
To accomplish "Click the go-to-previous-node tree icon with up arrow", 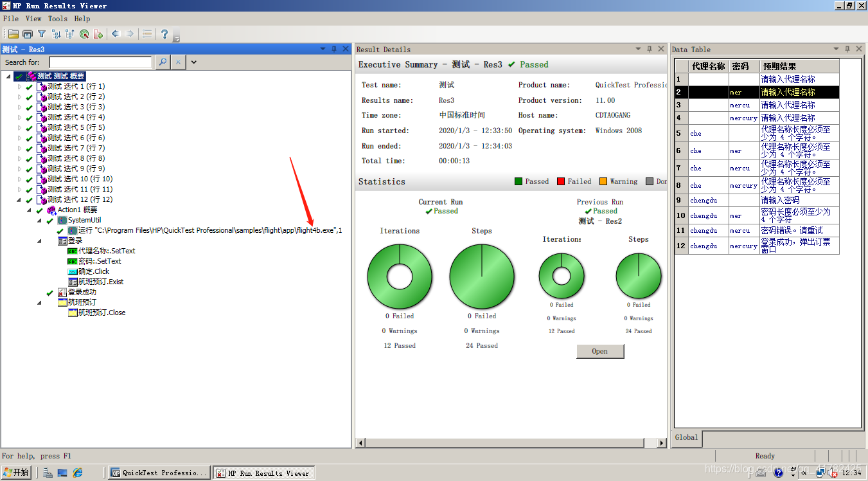I will coord(70,34).
